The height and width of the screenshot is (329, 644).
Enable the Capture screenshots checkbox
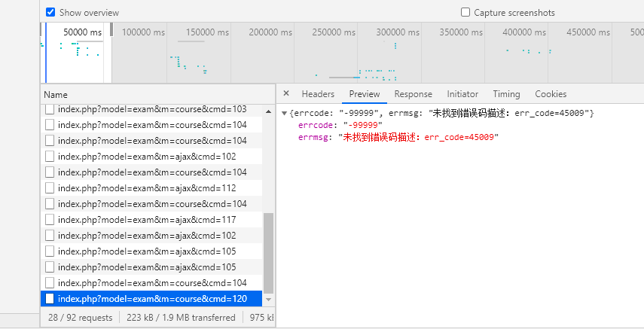click(465, 12)
